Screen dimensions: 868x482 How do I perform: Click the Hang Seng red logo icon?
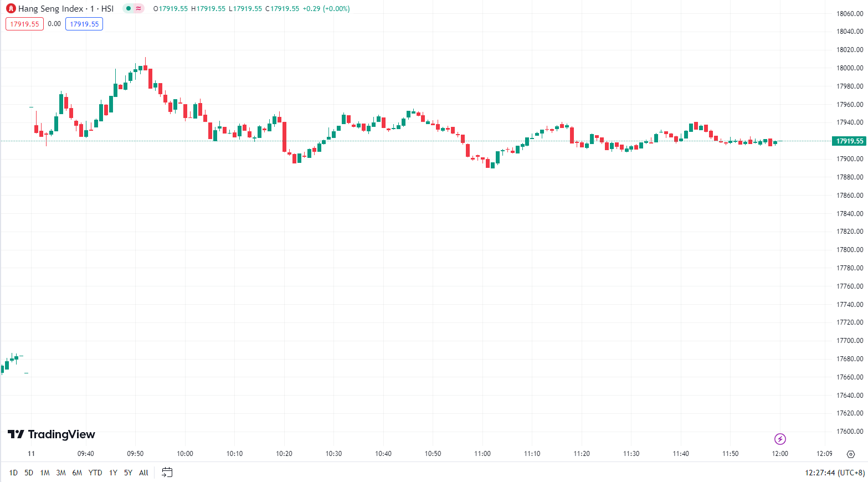pos(11,9)
